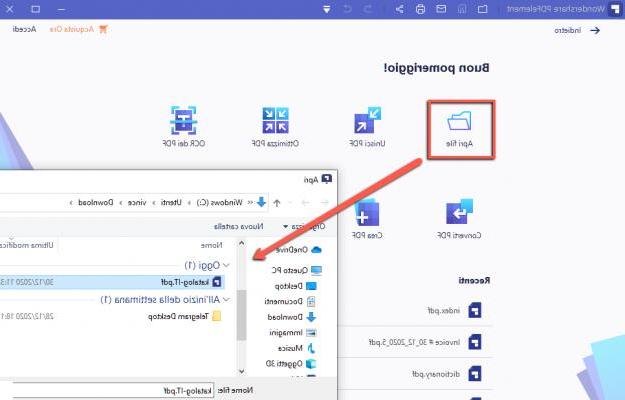Viewport: 625px width, 400px height.
Task: Select Documenti in the navigation tree
Action: 290,302
